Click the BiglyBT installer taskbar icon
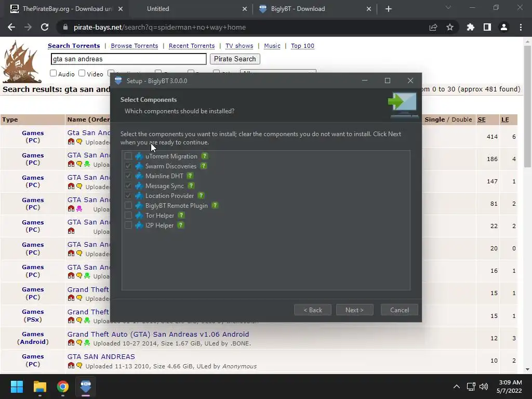This screenshot has width=532, height=399. (86, 387)
